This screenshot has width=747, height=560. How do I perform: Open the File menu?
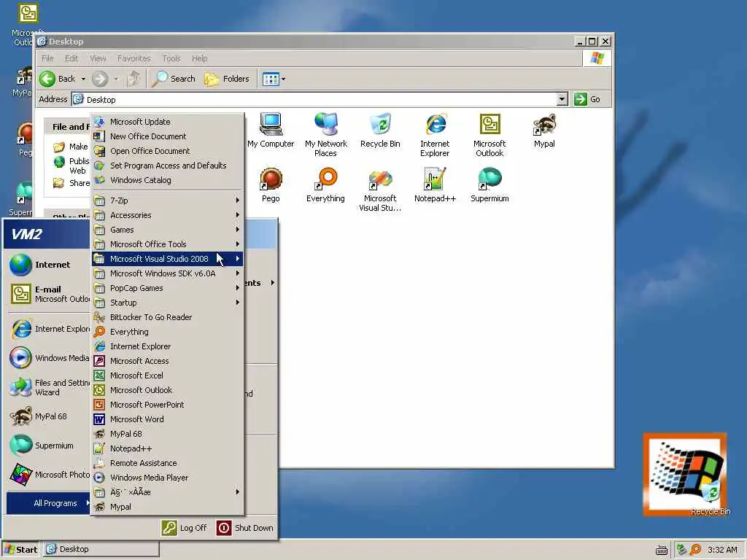tap(47, 58)
